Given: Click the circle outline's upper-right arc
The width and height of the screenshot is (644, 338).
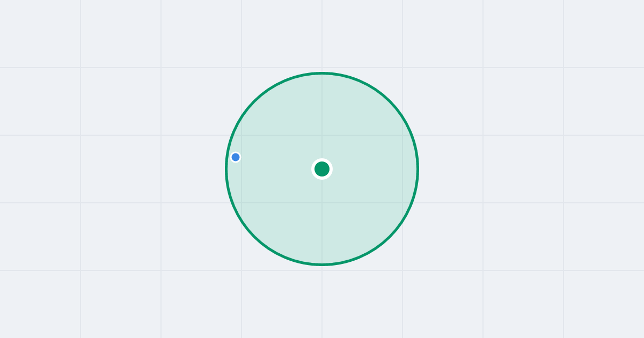Looking at the screenshot, I should tap(390, 101).
